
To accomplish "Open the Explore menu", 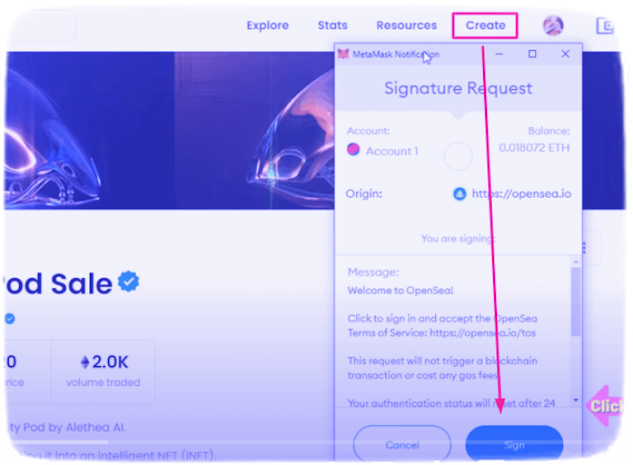I will coord(268,25).
